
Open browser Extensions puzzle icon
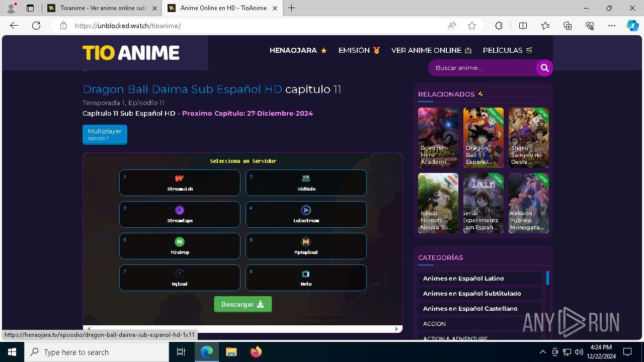(499, 26)
